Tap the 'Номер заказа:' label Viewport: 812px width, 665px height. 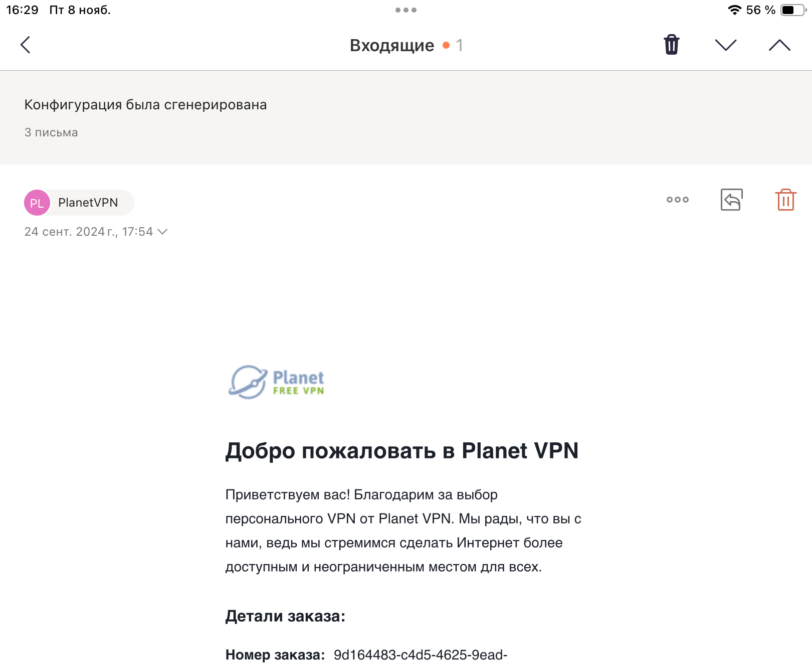tap(275, 655)
